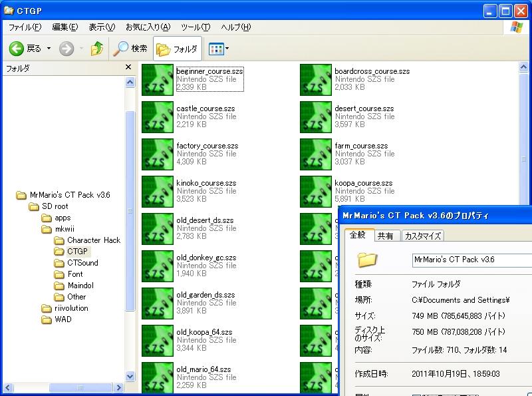The width and height of the screenshot is (532, 396).
Task: Click the beginner_course.szs file icon
Action: 158,80
